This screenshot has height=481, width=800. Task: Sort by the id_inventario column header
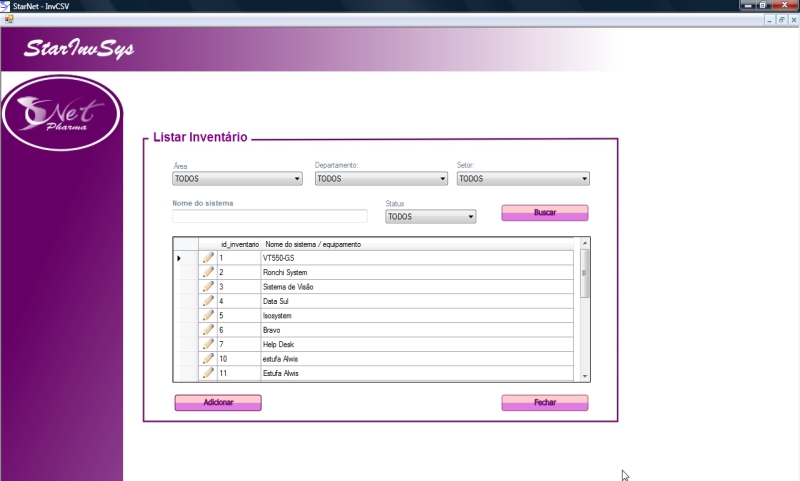click(239, 244)
